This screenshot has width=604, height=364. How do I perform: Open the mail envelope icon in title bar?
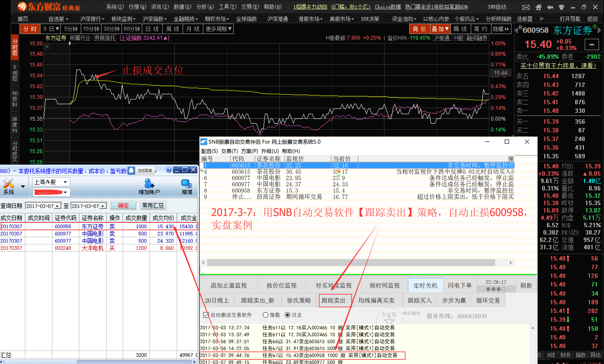(526, 7)
